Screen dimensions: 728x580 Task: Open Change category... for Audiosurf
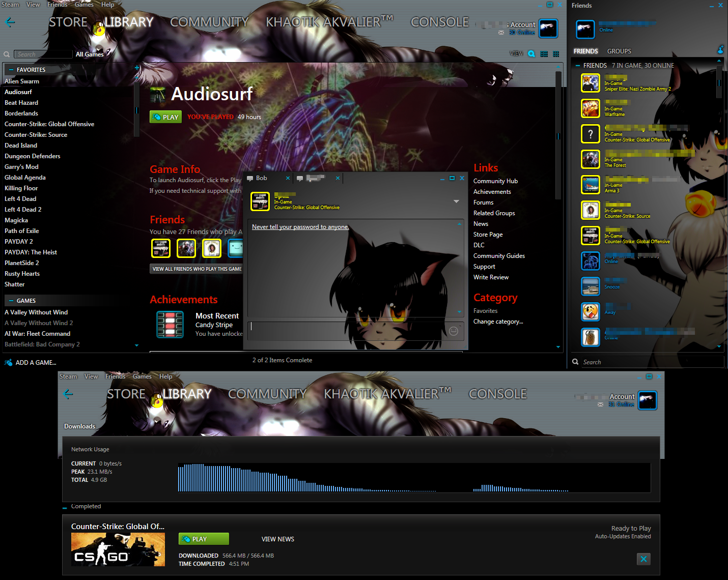tap(498, 322)
